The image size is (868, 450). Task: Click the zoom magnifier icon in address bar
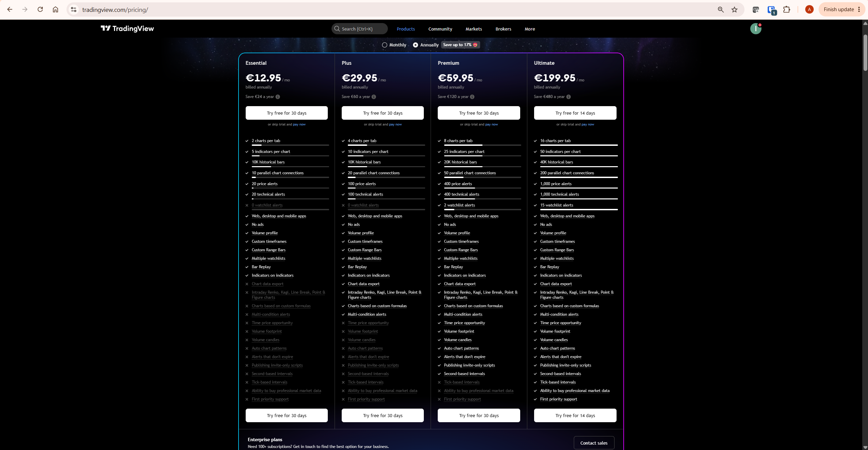coord(720,9)
